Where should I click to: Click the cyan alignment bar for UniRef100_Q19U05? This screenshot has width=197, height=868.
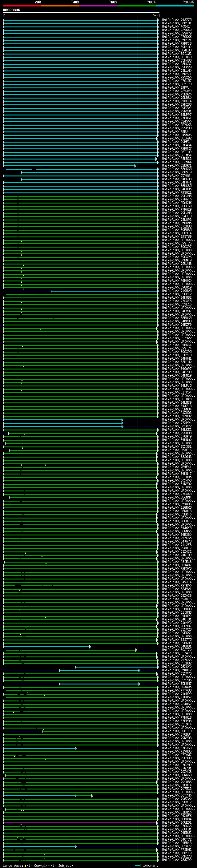click(x=105, y=291)
